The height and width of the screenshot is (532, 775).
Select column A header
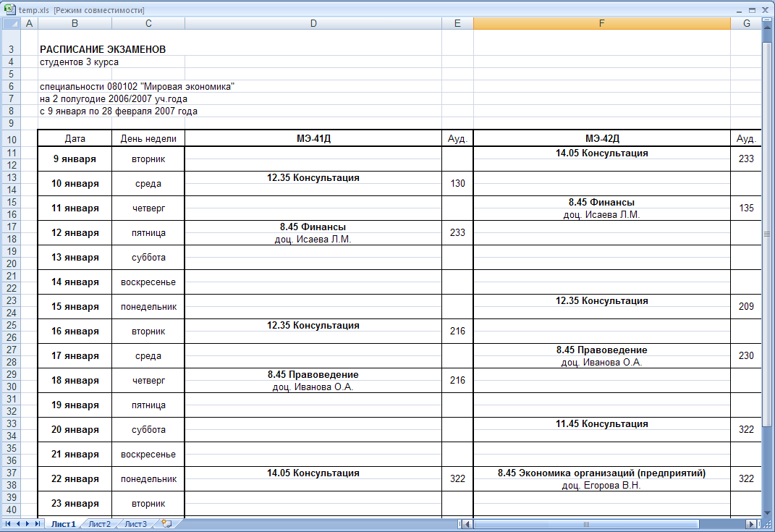29,23
